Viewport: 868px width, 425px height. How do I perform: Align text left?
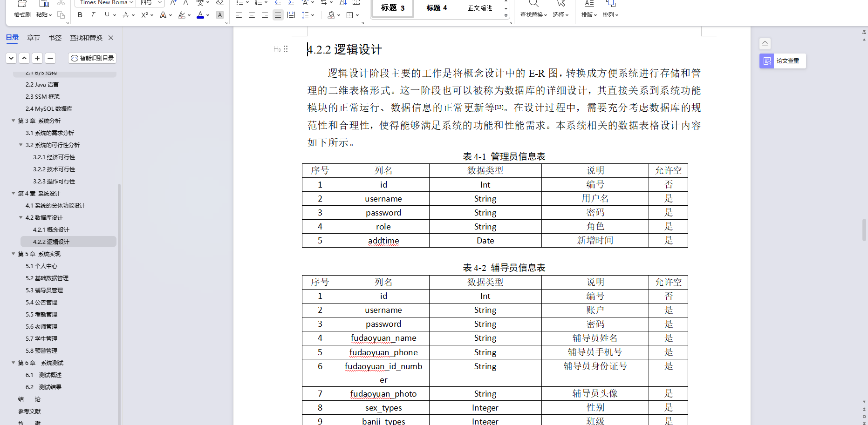coord(239,15)
